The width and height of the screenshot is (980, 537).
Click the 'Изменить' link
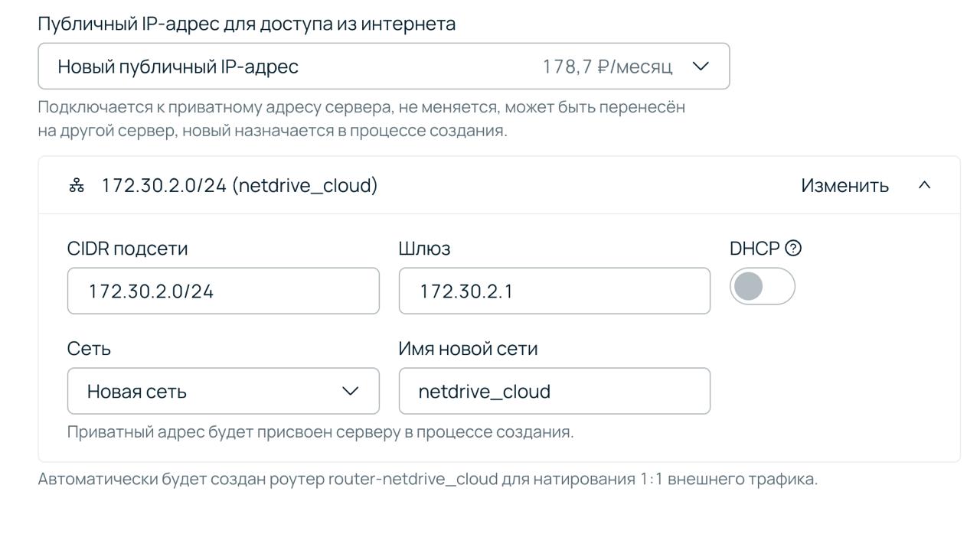coord(844,186)
